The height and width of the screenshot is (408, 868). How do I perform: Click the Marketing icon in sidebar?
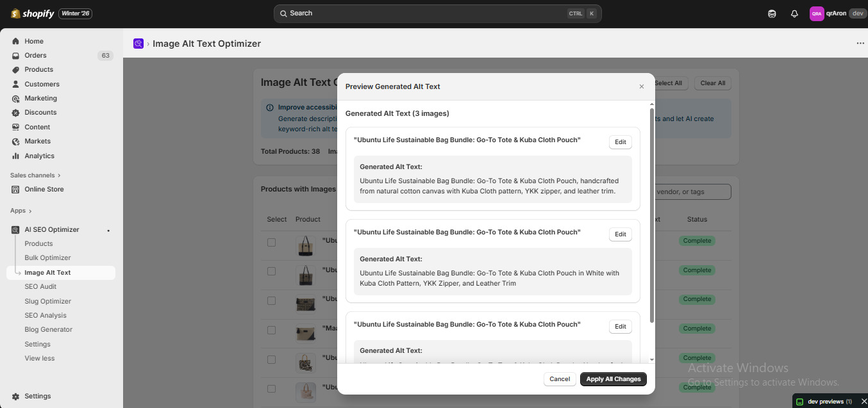(16, 98)
